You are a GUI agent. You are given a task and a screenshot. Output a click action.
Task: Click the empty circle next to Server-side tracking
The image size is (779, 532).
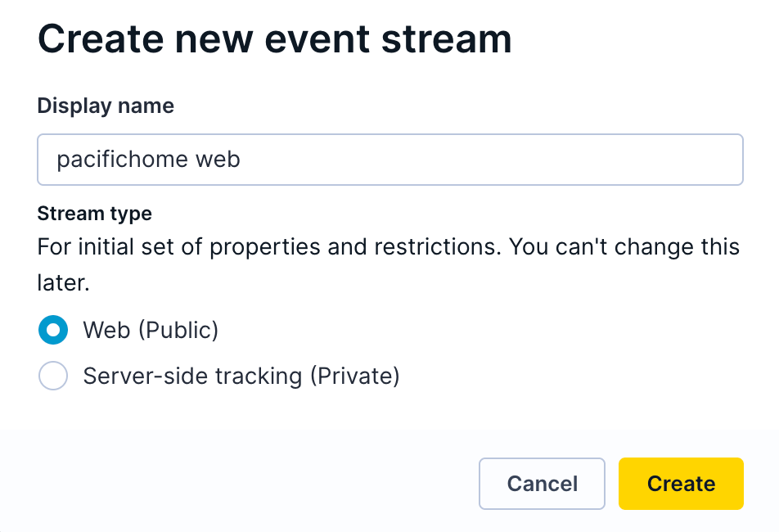(53, 376)
